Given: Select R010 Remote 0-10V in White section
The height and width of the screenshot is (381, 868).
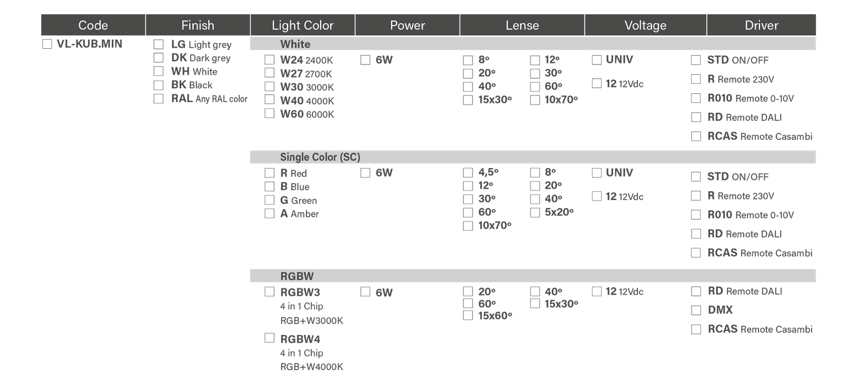Looking at the screenshot, I should tap(696, 98).
